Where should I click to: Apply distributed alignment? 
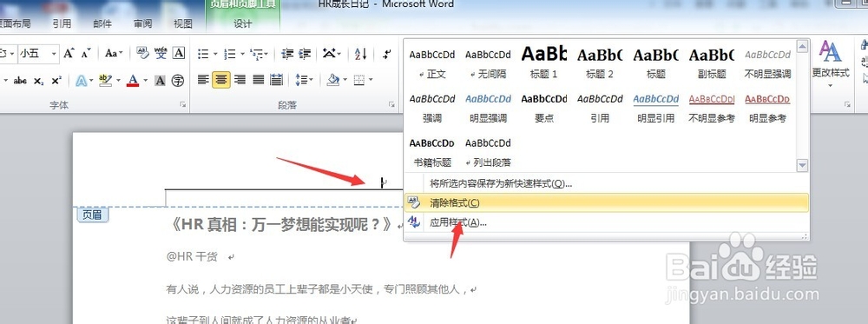[276, 80]
